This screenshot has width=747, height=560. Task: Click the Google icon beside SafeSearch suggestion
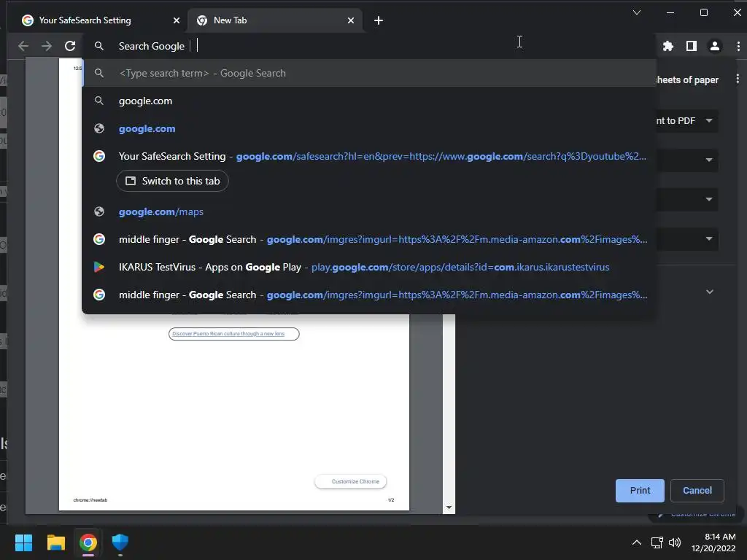(x=99, y=156)
